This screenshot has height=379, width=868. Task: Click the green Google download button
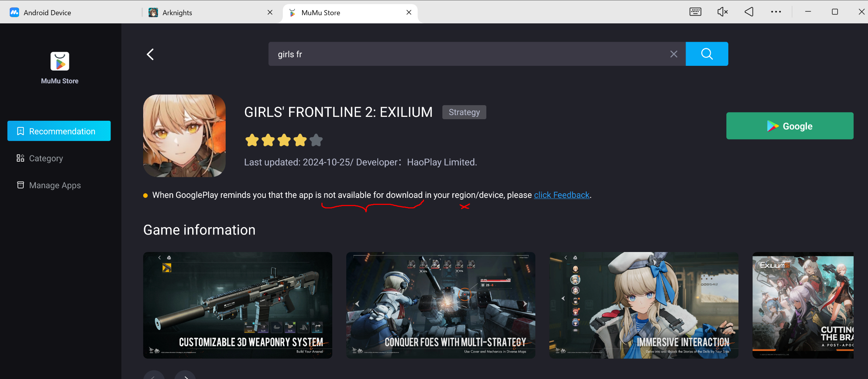[x=790, y=126]
